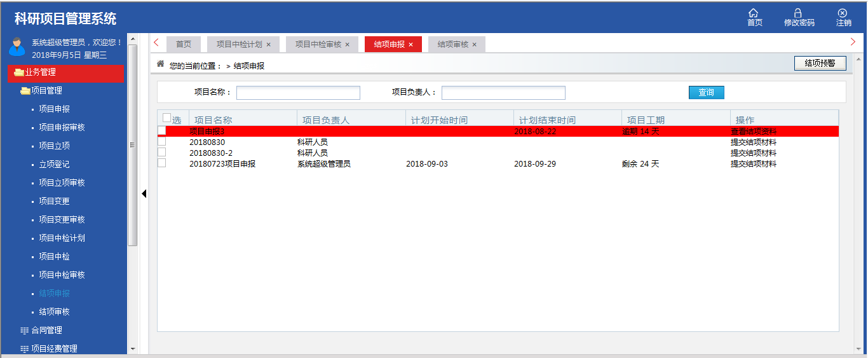Click 提交结项材料 for 20180830 row
Image resolution: width=868 pixels, height=358 pixels.
coord(754,142)
